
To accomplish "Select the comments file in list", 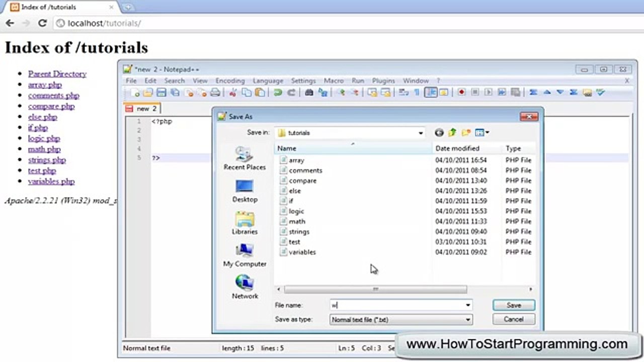I will coord(305,170).
